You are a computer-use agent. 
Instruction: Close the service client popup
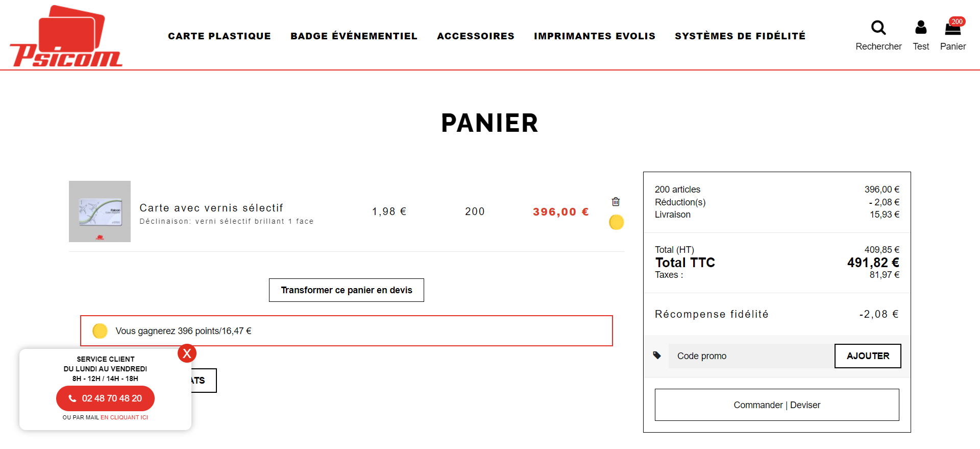pyautogui.click(x=187, y=353)
